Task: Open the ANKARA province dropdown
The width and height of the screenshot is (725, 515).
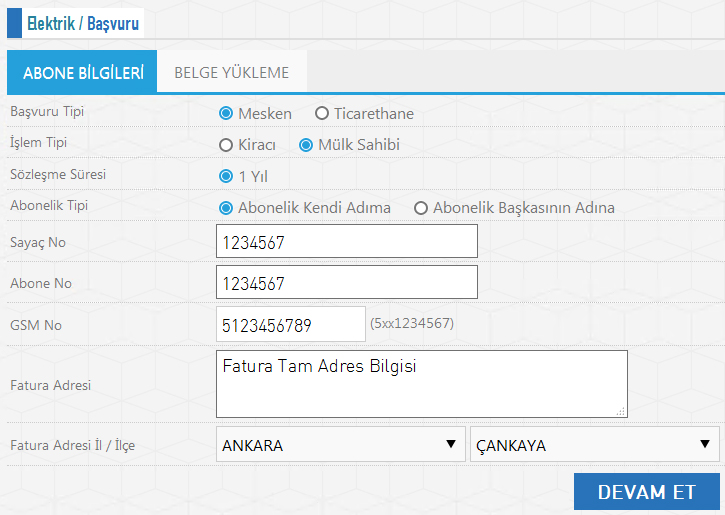Action: (341, 444)
